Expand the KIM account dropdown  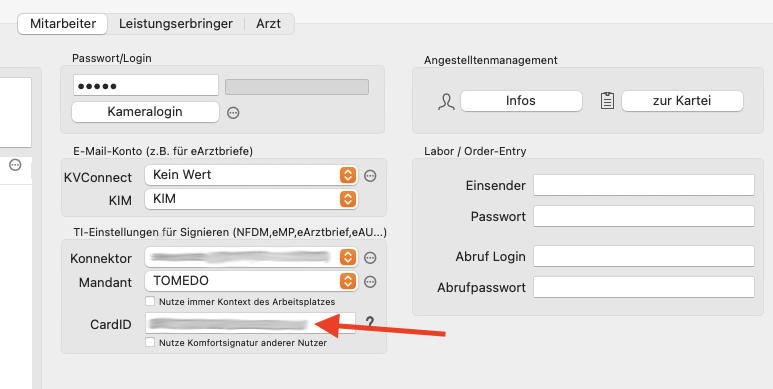tap(251, 199)
